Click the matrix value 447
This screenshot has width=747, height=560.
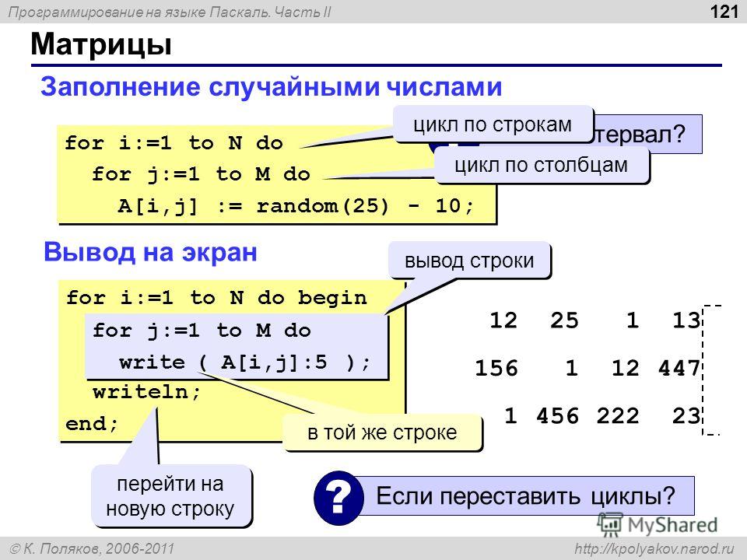[679, 368]
